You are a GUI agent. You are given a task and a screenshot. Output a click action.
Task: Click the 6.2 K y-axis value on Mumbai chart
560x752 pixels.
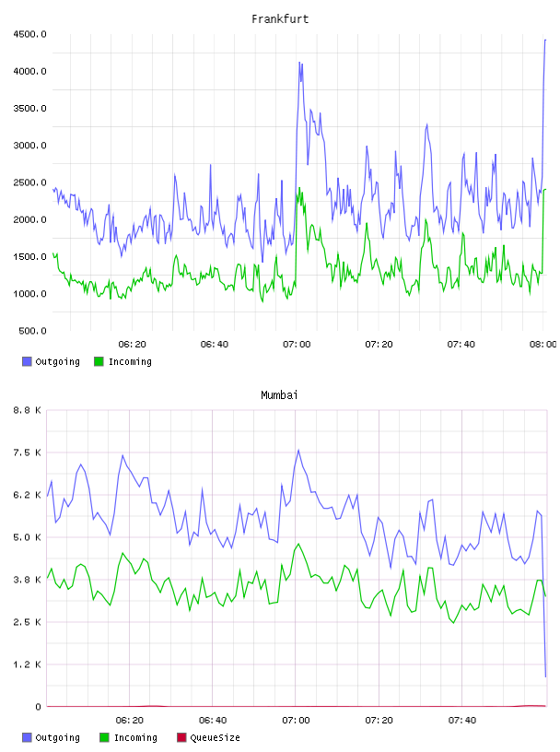27,495
